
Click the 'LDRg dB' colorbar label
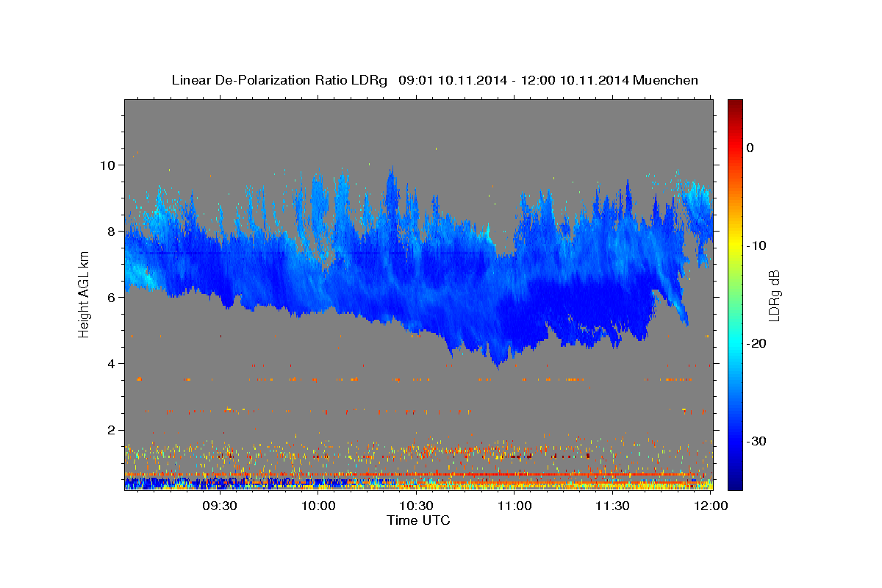tap(773, 295)
